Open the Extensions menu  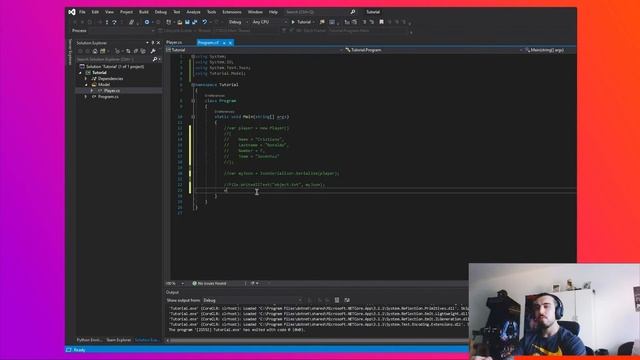click(232, 12)
